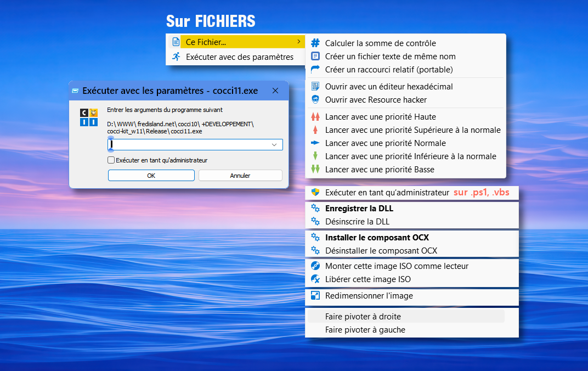Choose Enregistrer la DLL

[x=359, y=209]
